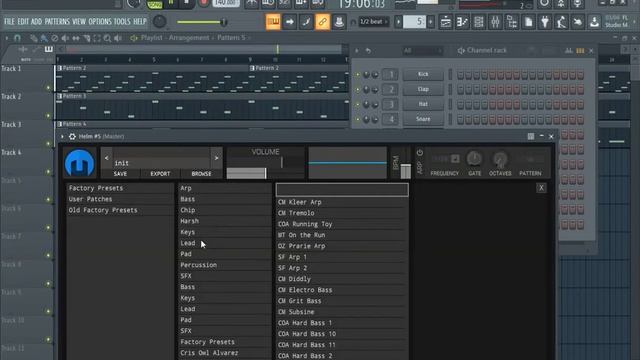The height and width of the screenshot is (360, 640).
Task: Toggle first step button of Kick channel
Action: [x=460, y=75]
